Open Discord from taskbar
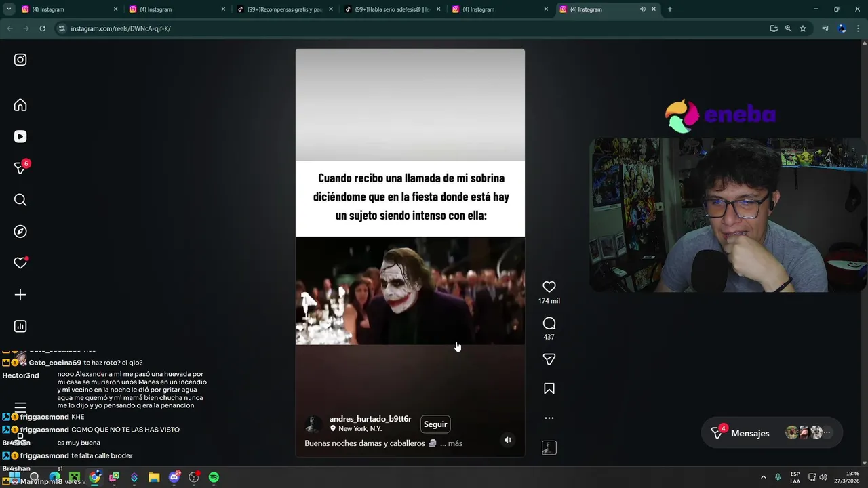 174,477
